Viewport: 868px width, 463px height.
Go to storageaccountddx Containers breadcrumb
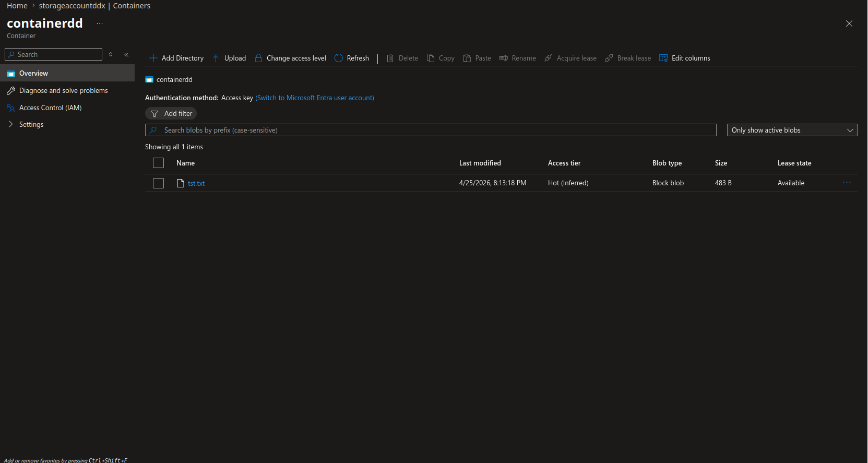(x=94, y=6)
